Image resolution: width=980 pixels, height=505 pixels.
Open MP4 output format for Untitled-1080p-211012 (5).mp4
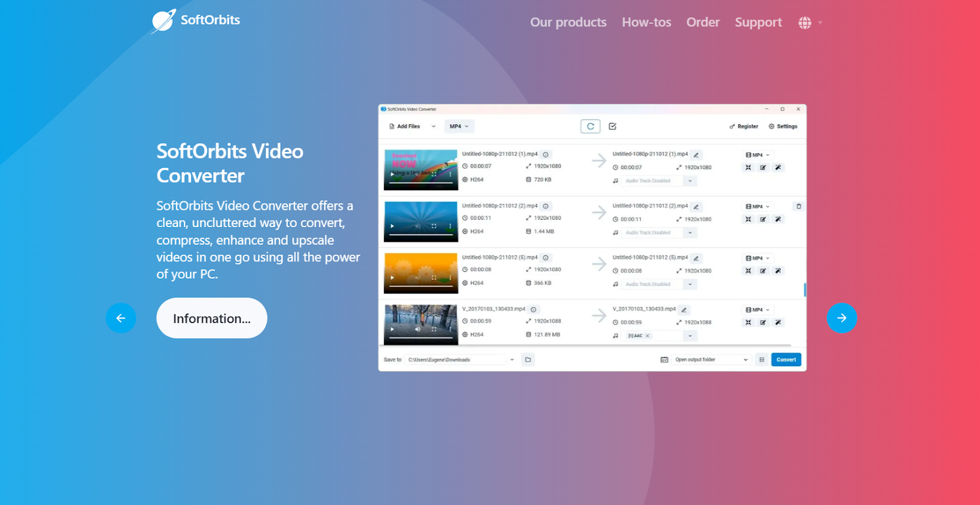point(758,258)
